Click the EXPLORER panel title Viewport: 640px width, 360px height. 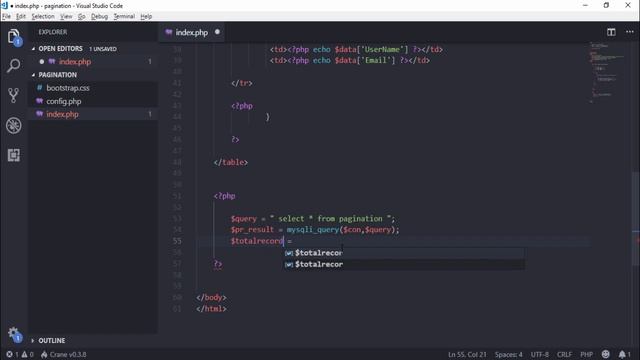[x=53, y=32]
